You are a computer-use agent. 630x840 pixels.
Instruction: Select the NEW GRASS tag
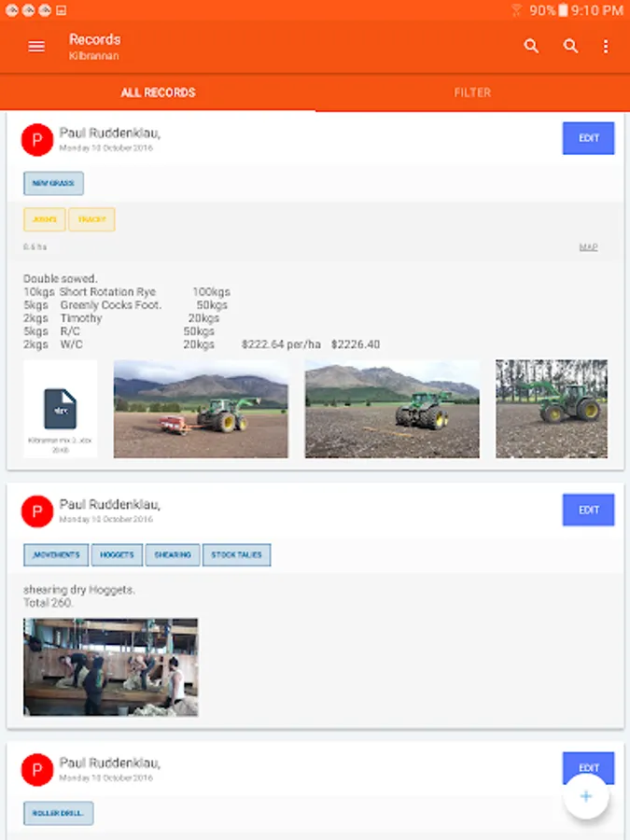coord(53,183)
